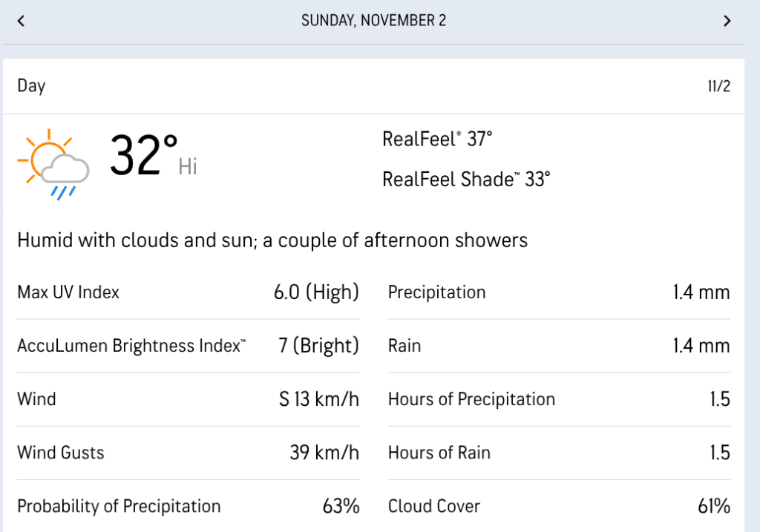The width and height of the screenshot is (760, 532).
Task: Click the 32° high temperature reading
Action: coord(145,156)
